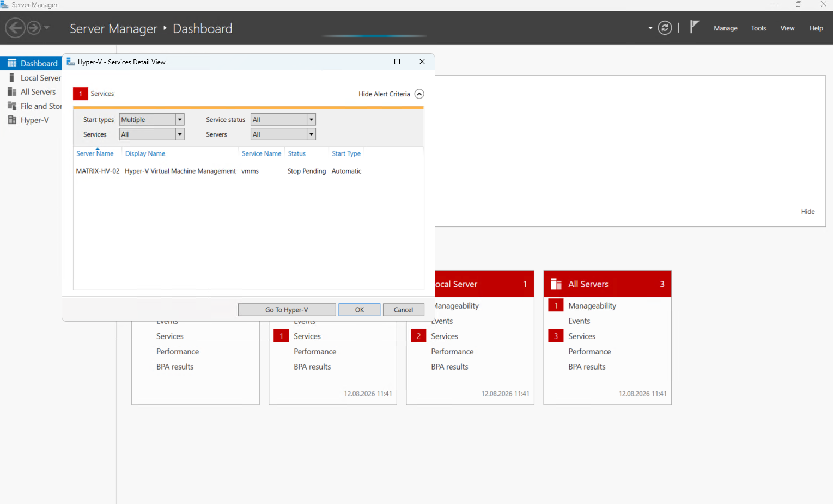Open BPA results in the All Servers tile
This screenshot has width=833, height=504.
587,367
